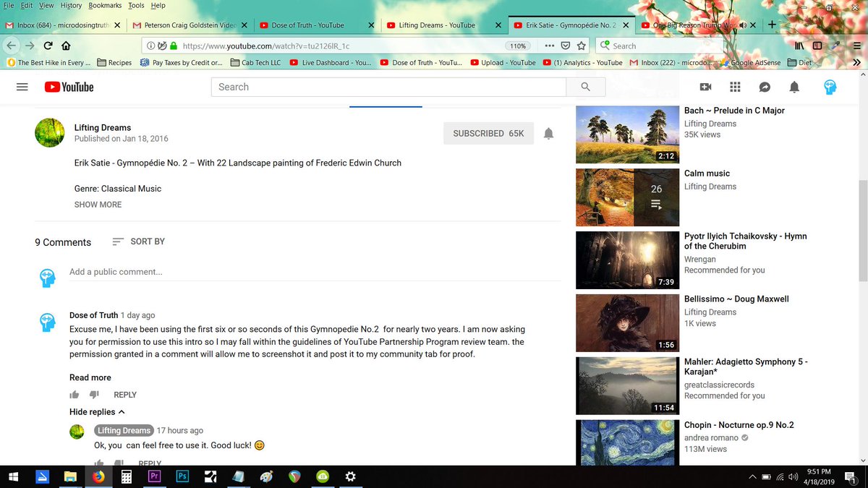
Task: Open Adobe Photoshop from taskbar
Action: (x=182, y=476)
